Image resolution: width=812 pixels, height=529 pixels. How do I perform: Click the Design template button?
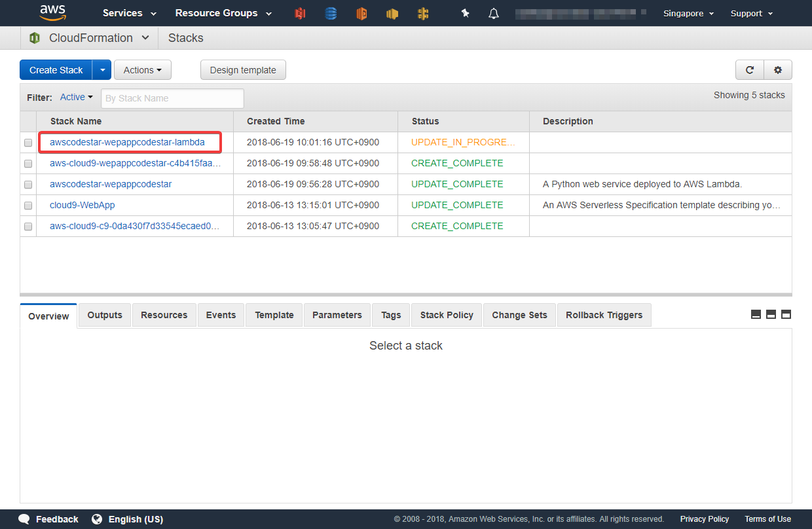pyautogui.click(x=243, y=70)
